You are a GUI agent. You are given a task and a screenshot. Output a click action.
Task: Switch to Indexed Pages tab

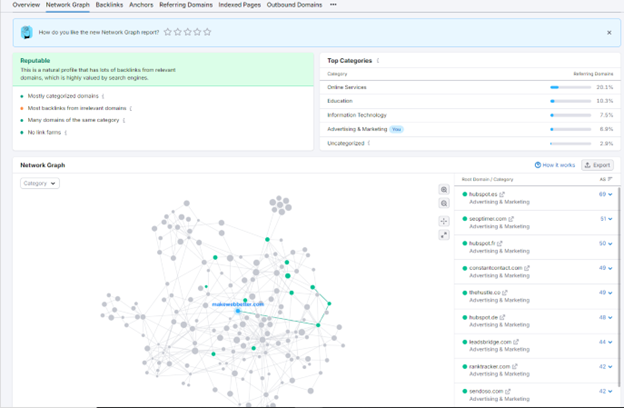click(240, 5)
